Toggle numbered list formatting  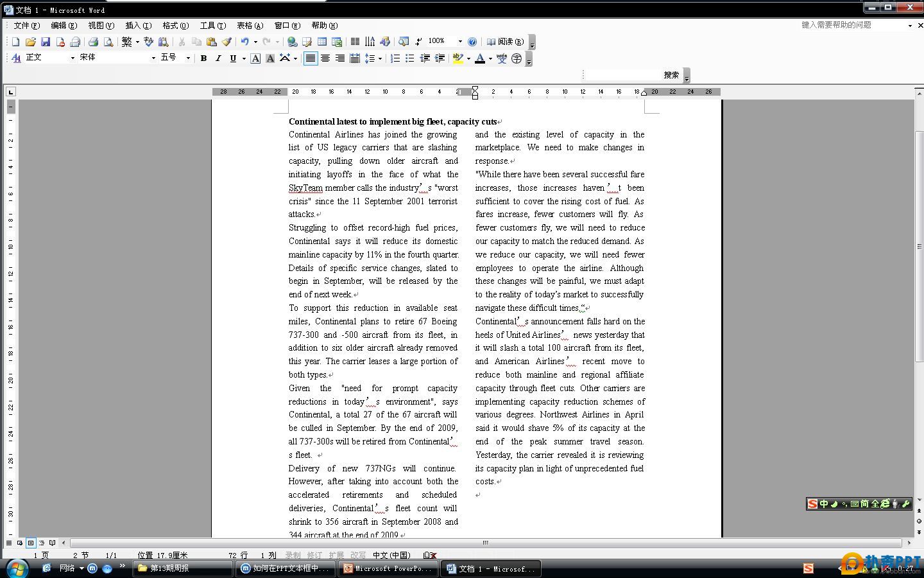pyautogui.click(x=395, y=58)
